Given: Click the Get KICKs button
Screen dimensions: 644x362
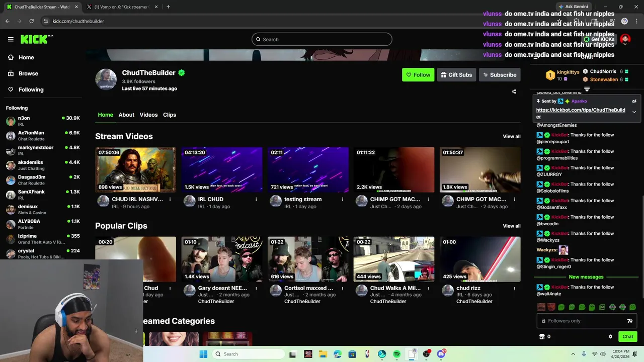Looking at the screenshot, I should [599, 39].
